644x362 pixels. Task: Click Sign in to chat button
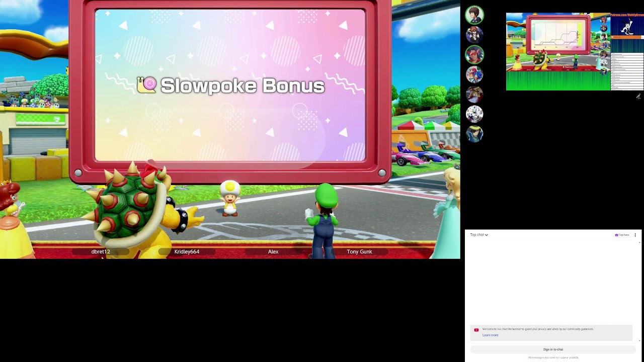click(x=553, y=349)
